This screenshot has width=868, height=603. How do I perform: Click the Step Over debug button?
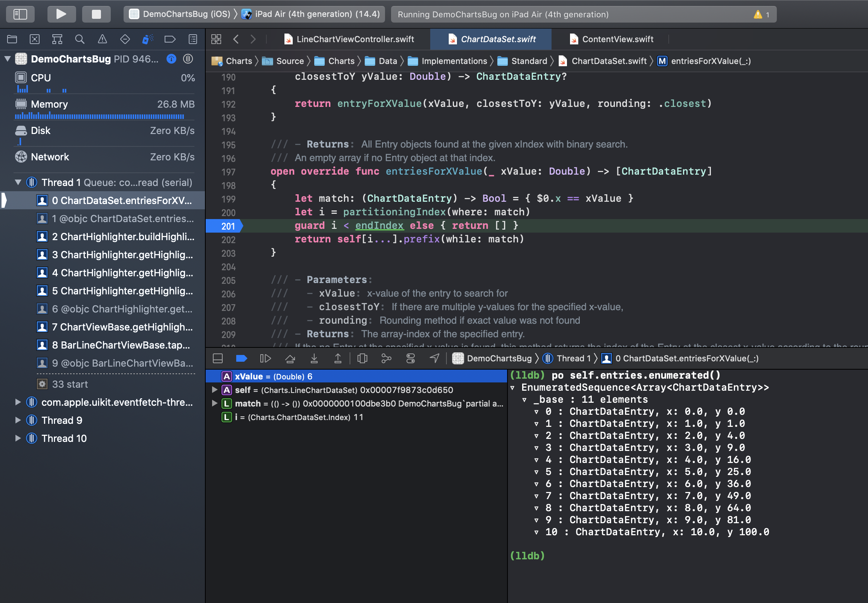pos(290,358)
